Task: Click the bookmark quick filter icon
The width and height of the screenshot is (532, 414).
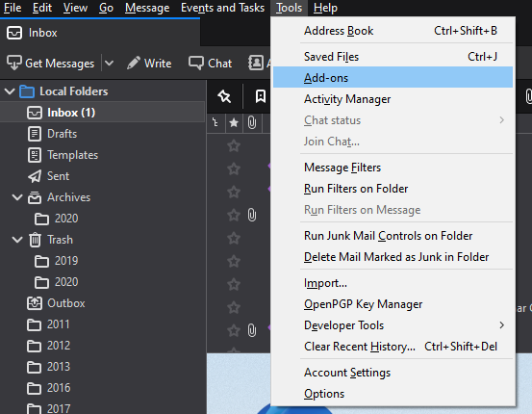Action: click(261, 96)
